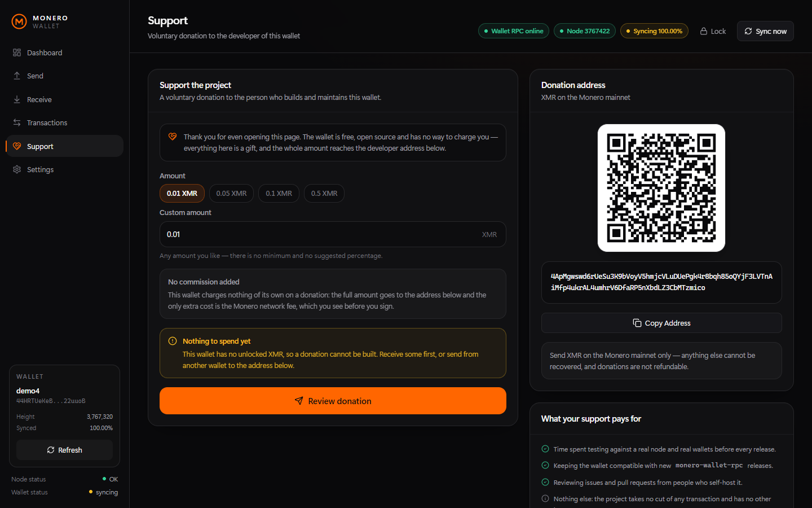Open the Dashboard page
The width and height of the screenshot is (812, 508).
point(64,52)
